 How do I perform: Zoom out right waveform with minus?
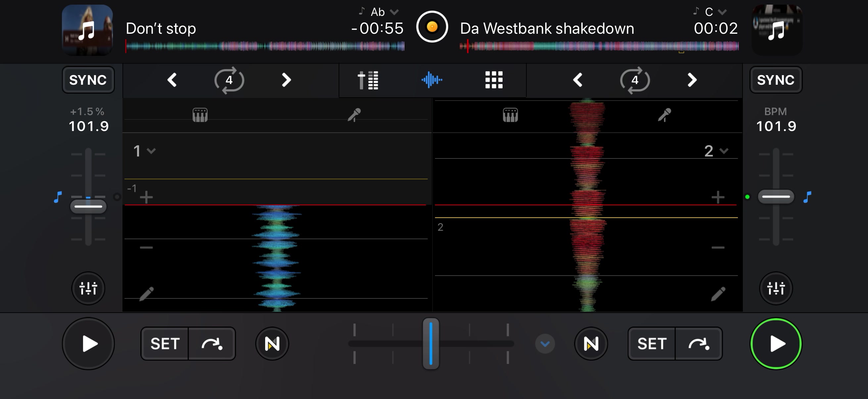point(718,247)
